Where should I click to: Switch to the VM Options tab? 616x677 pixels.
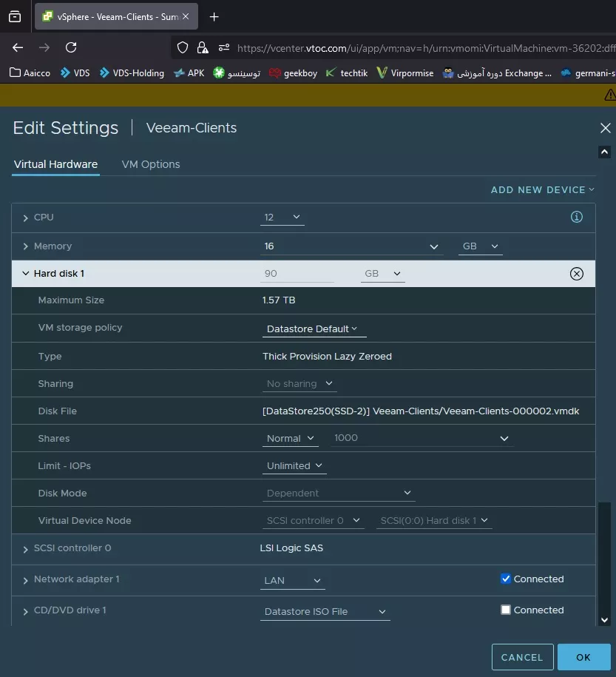click(x=151, y=164)
